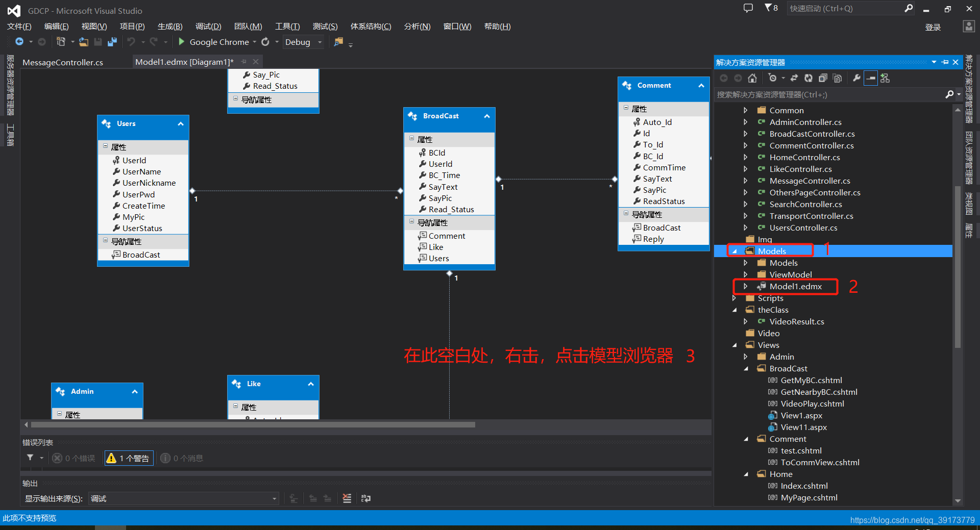Screen dimensions: 980x530
Task: Open the 服务器资源管理器 side tab
Action: [x=10, y=85]
